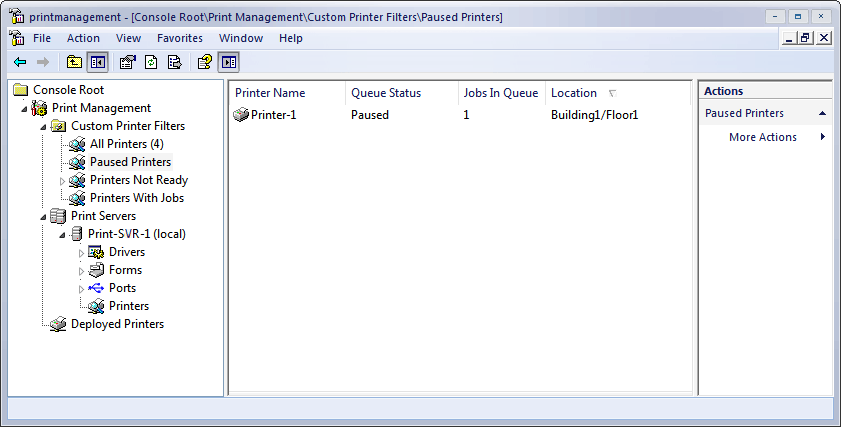Collapse the Custom Printer Filters arrow
Image resolution: width=841 pixels, height=427 pixels.
pyautogui.click(x=43, y=128)
